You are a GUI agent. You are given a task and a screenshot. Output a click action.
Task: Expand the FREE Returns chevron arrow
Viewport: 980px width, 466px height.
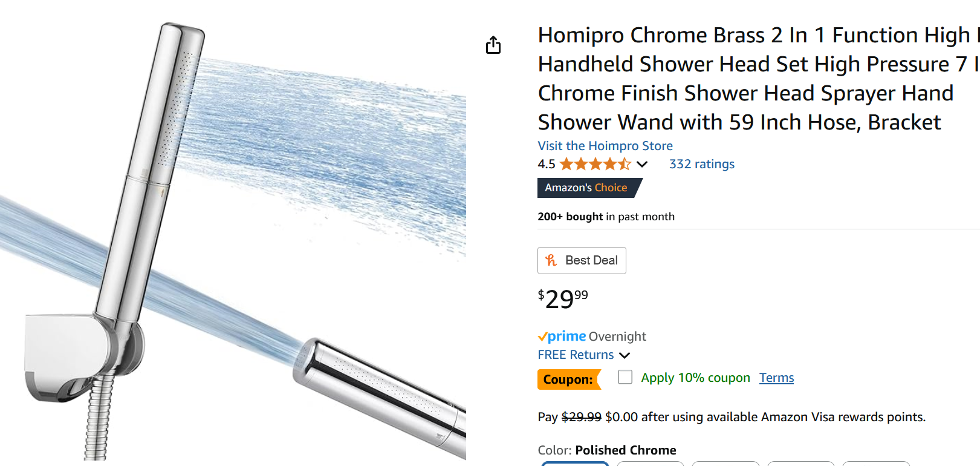[x=625, y=355]
